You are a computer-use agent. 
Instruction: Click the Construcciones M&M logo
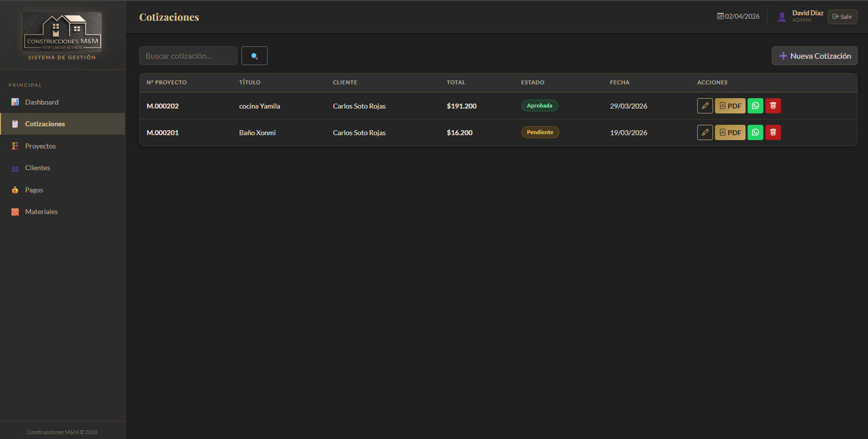[x=62, y=32]
